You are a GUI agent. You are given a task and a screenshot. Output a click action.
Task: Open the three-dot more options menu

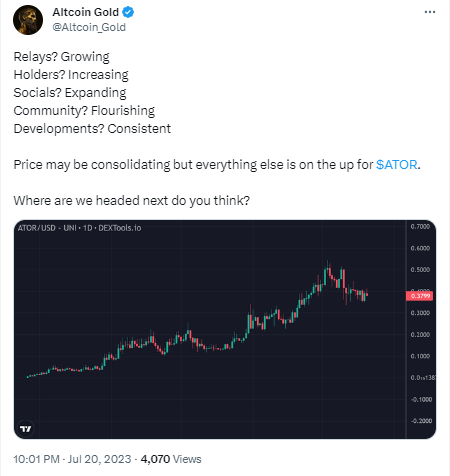click(x=430, y=12)
